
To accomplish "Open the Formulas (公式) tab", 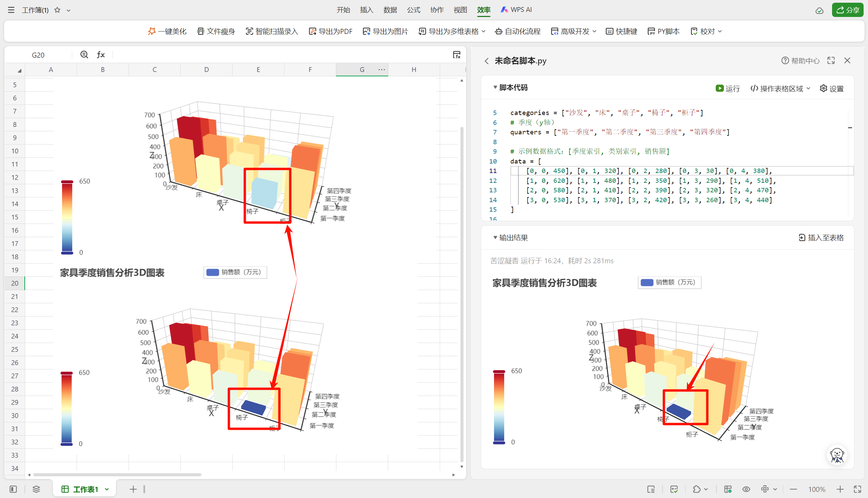I will 413,10.
